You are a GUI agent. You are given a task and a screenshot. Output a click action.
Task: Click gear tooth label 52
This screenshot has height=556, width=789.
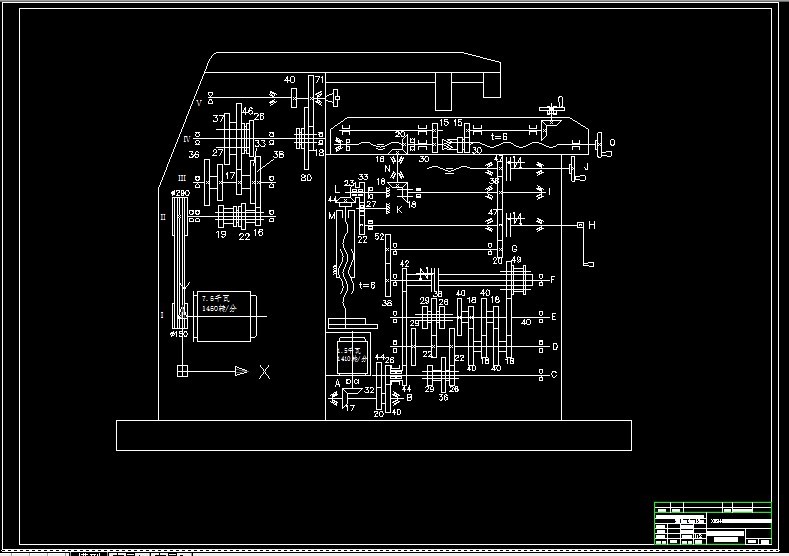click(x=379, y=236)
